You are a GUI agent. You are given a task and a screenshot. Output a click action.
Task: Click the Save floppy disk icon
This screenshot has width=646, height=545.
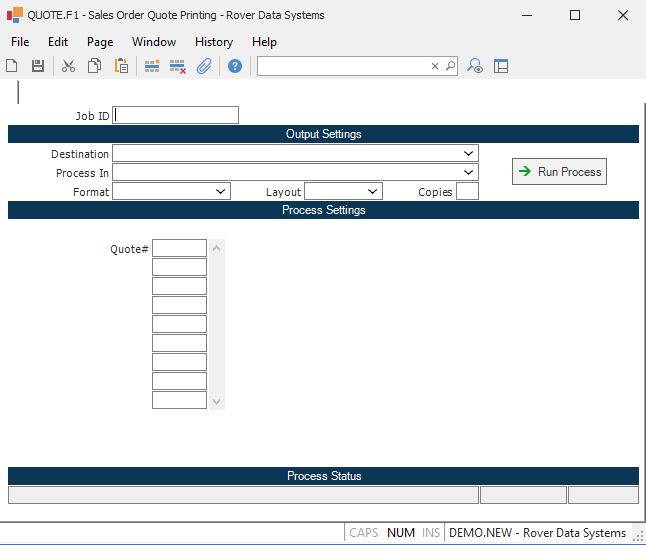[38, 66]
